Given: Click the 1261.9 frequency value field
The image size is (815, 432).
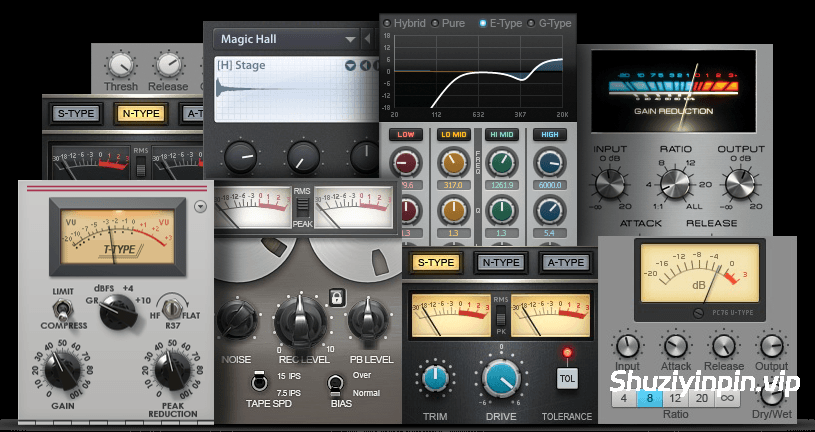Looking at the screenshot, I should tap(502, 185).
